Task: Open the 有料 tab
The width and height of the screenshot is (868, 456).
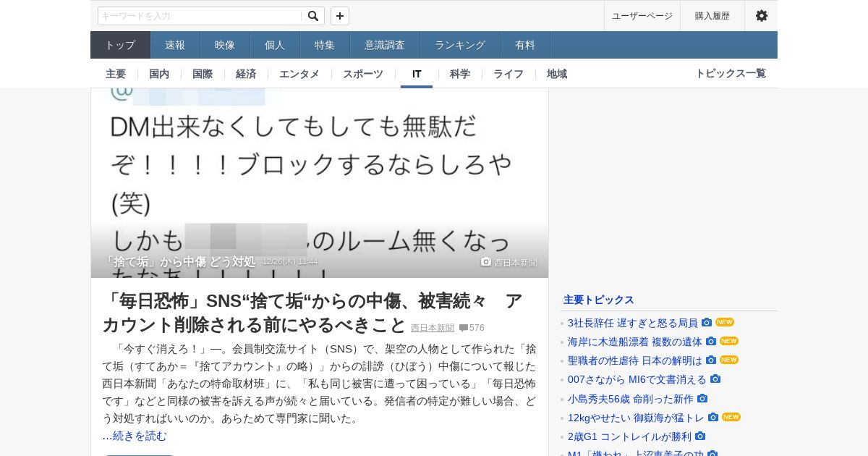Action: pos(525,45)
